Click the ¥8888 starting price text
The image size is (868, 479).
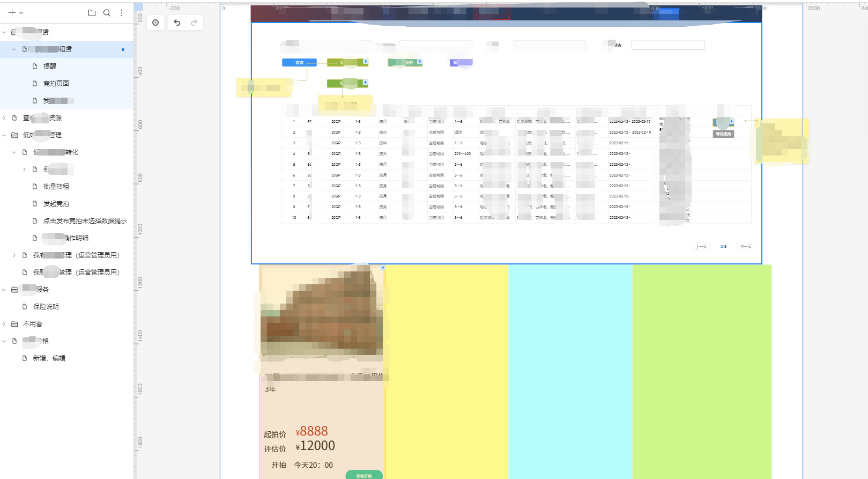(x=311, y=431)
